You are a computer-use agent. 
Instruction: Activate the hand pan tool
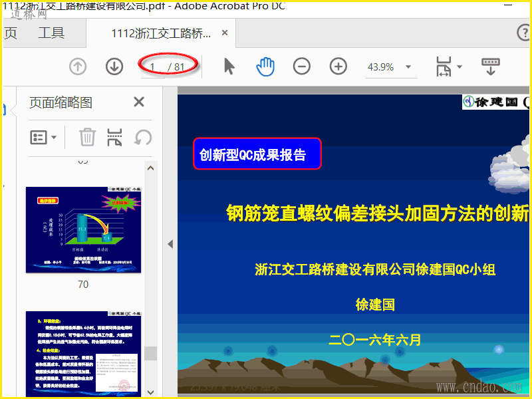click(x=265, y=66)
